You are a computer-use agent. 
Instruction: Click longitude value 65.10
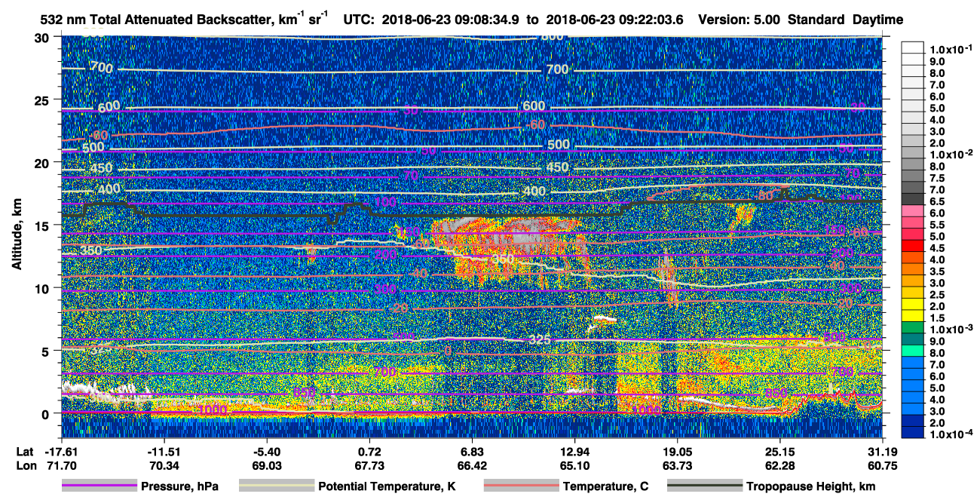tap(574, 466)
